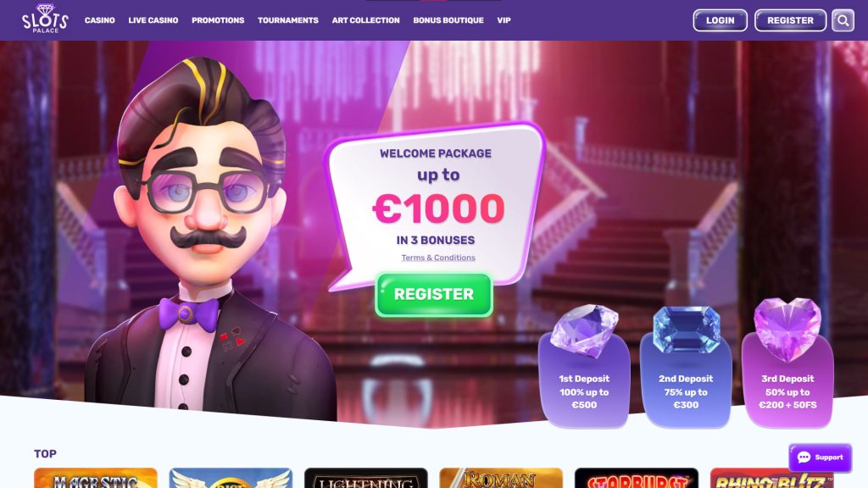Open the Majestic game thumbnail

[95, 478]
